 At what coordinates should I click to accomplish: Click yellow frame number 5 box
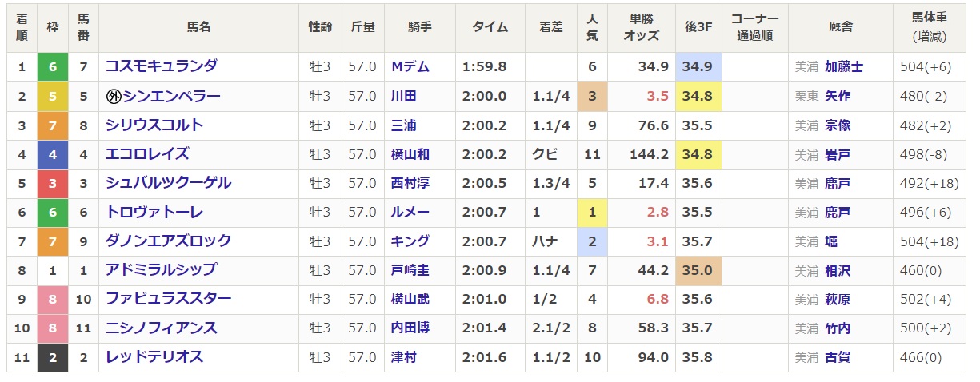pyautogui.click(x=53, y=97)
